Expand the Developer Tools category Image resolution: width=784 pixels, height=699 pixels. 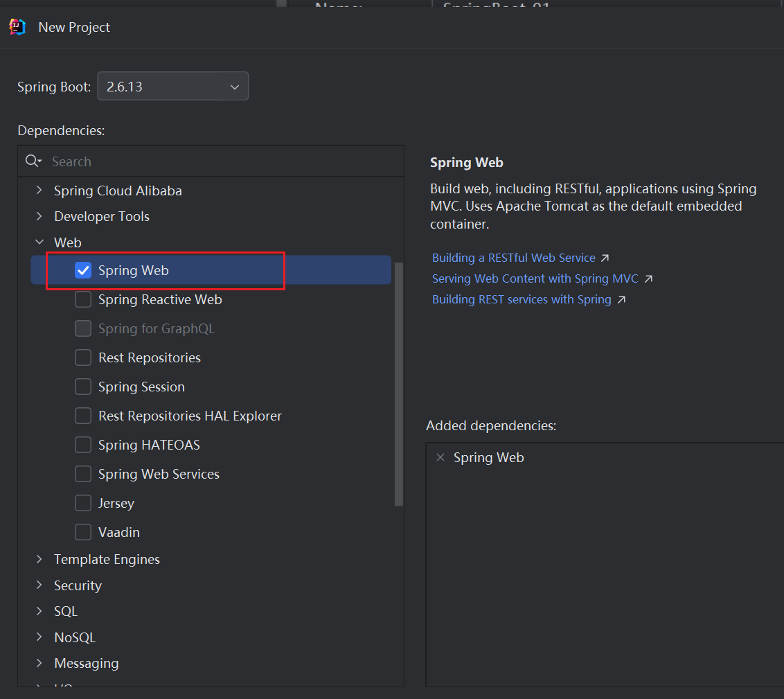point(39,216)
